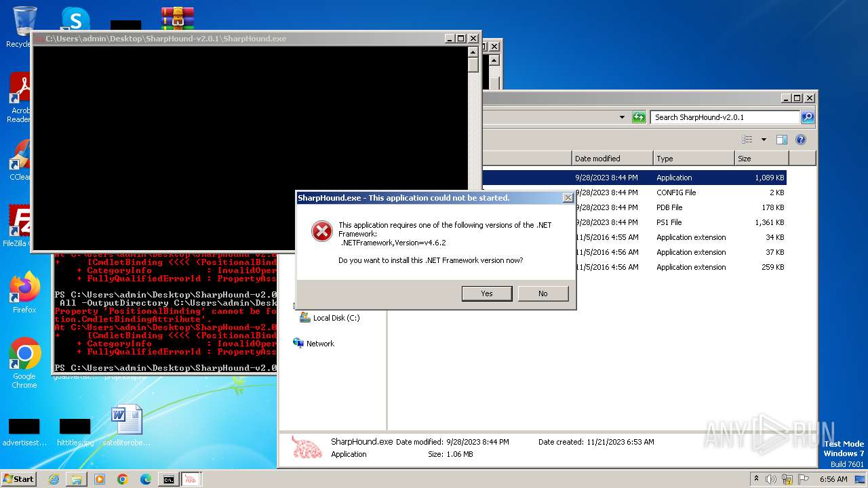The width and height of the screenshot is (868, 488).
Task: Open the hittitles.jpg desktop file
Action: pyautogui.click(x=75, y=432)
